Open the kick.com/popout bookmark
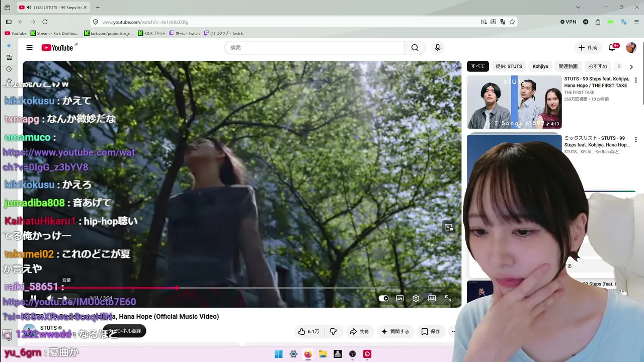This screenshot has width=644, height=362. click(109, 34)
